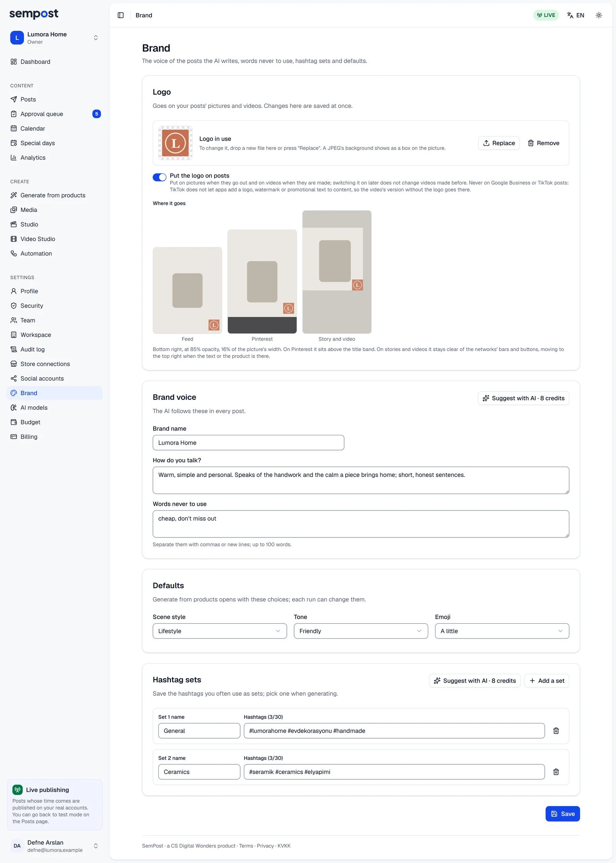The width and height of the screenshot is (616, 863).
Task: Switch theme using the sun icon
Action: point(599,15)
